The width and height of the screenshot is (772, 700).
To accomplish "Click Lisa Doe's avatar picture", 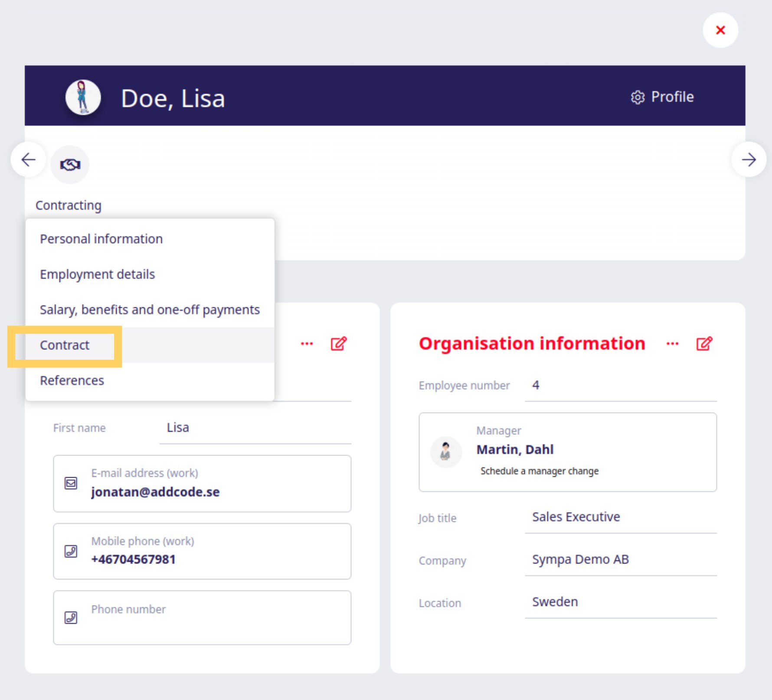I will pyautogui.click(x=83, y=97).
